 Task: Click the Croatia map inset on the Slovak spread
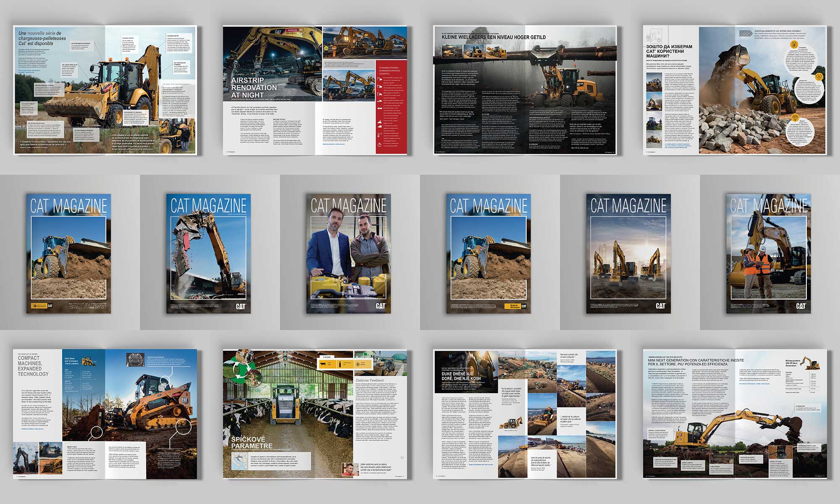239,461
